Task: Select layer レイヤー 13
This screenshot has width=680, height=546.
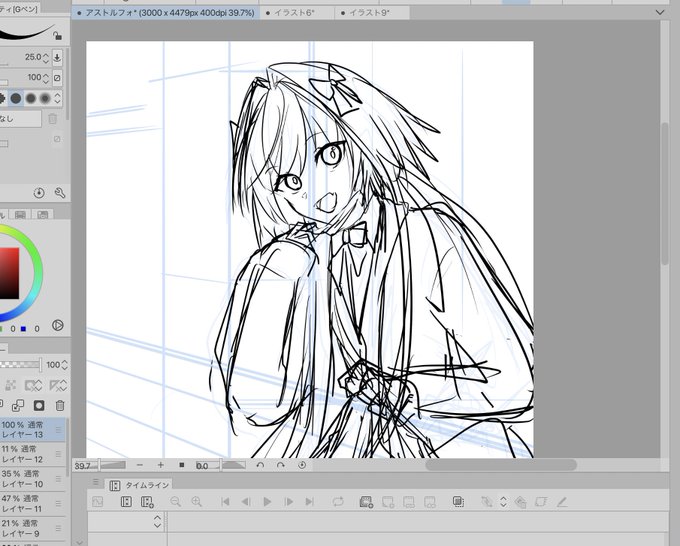Action: (33, 430)
